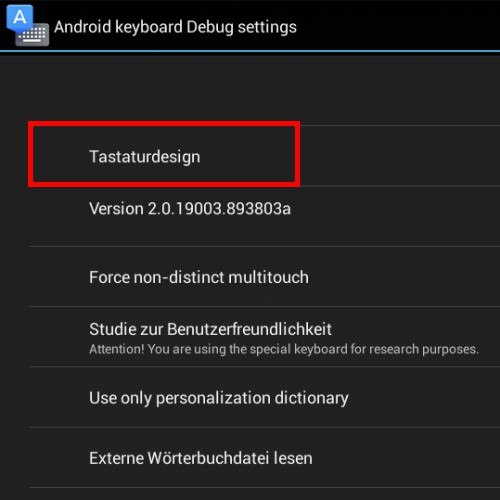Tap the Benutzerfreundlichkeit study heading
The width and height of the screenshot is (500, 500).
pos(210,329)
